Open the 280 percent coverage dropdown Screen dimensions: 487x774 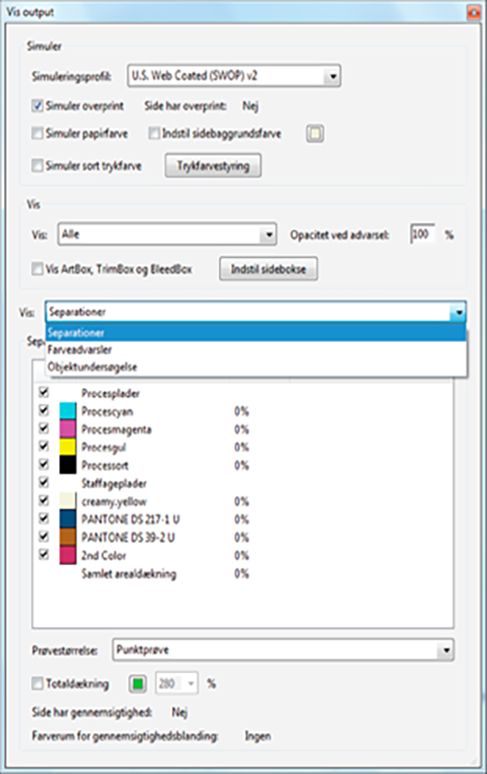177,683
